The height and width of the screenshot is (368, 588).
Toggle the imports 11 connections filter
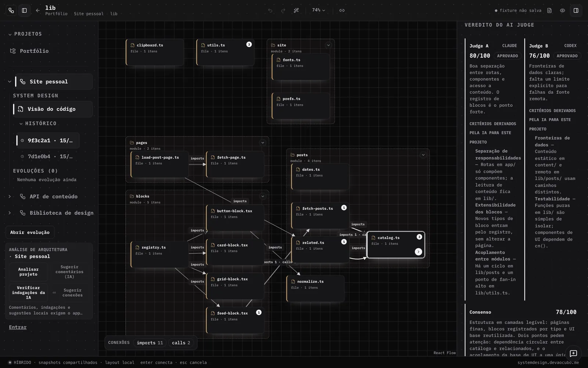pyautogui.click(x=150, y=343)
